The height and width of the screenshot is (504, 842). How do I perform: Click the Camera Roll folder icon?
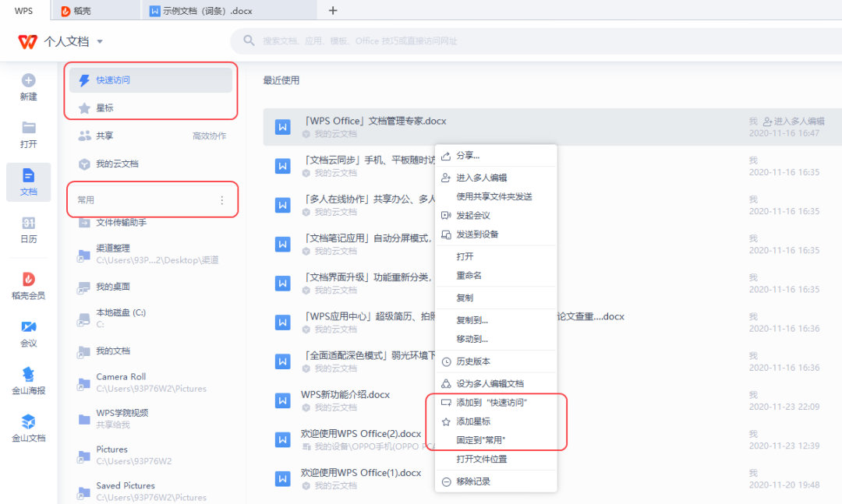click(83, 383)
